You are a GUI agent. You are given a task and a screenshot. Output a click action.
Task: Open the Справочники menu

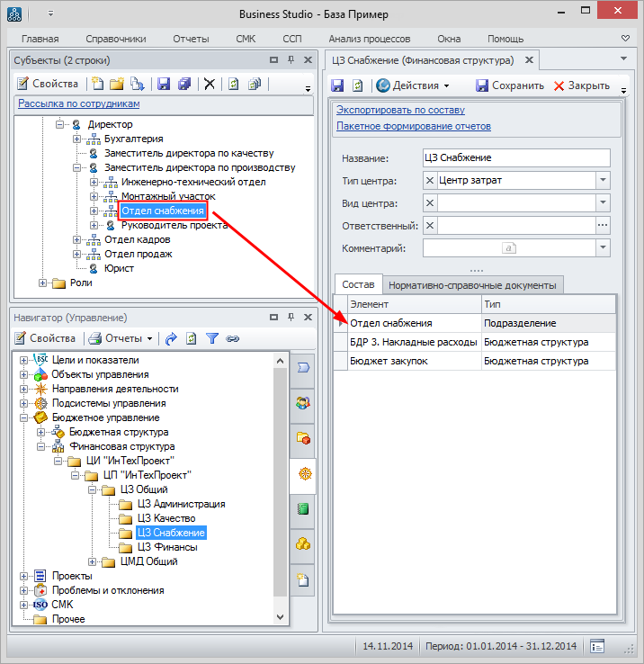[116, 39]
